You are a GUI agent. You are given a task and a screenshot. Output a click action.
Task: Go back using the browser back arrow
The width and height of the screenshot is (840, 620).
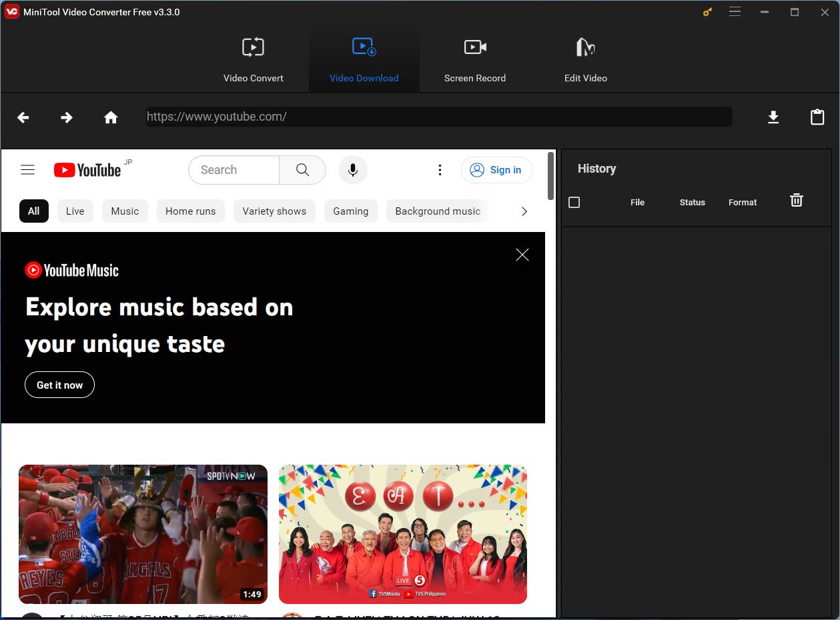click(23, 117)
